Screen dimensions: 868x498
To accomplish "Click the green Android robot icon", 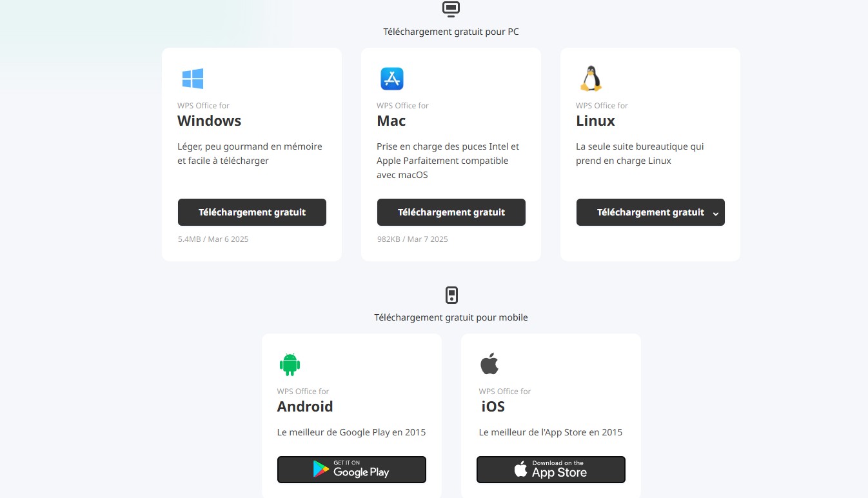I will [290, 364].
